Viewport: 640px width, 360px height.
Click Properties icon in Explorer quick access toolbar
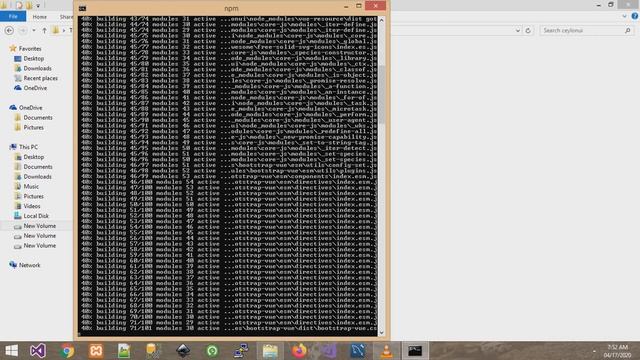point(19,5)
